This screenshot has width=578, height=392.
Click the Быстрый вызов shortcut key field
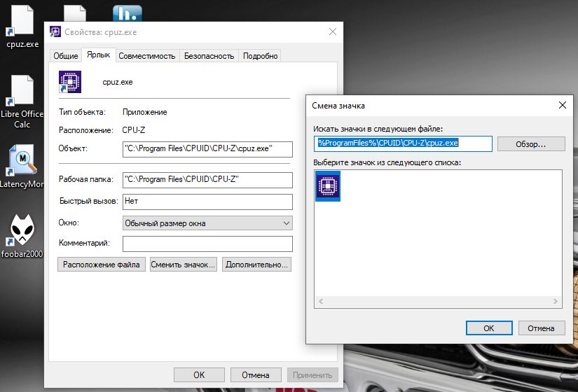[x=207, y=202]
